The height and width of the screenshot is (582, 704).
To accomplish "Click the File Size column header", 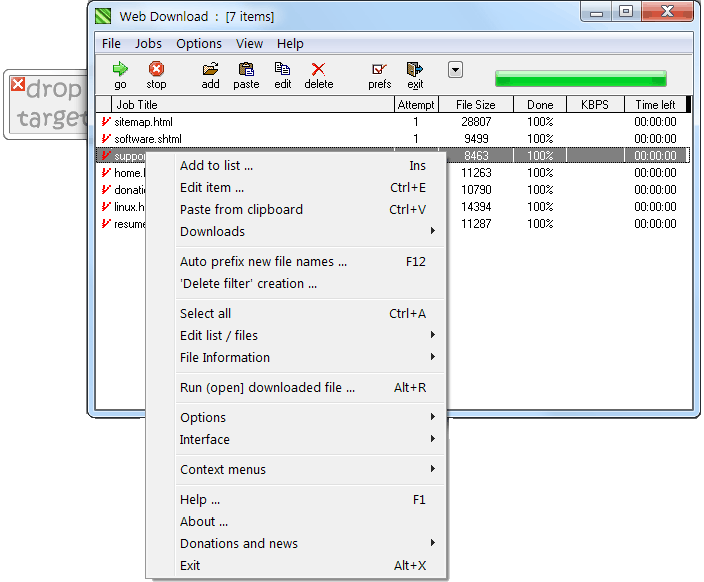I will coord(475,105).
